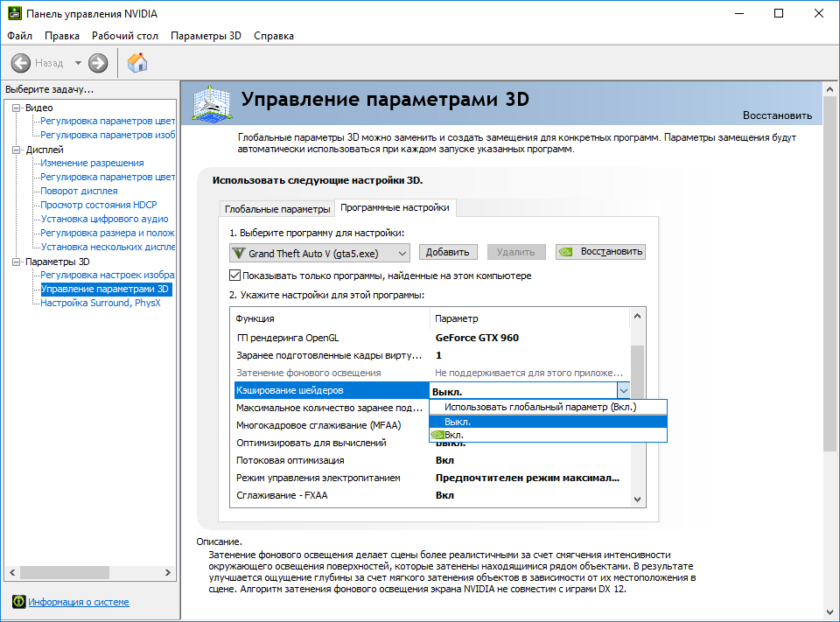Select 'Использовать глобальный параметр (Вкл.)' option
Image resolution: width=840 pixels, height=622 pixels.
point(548,407)
